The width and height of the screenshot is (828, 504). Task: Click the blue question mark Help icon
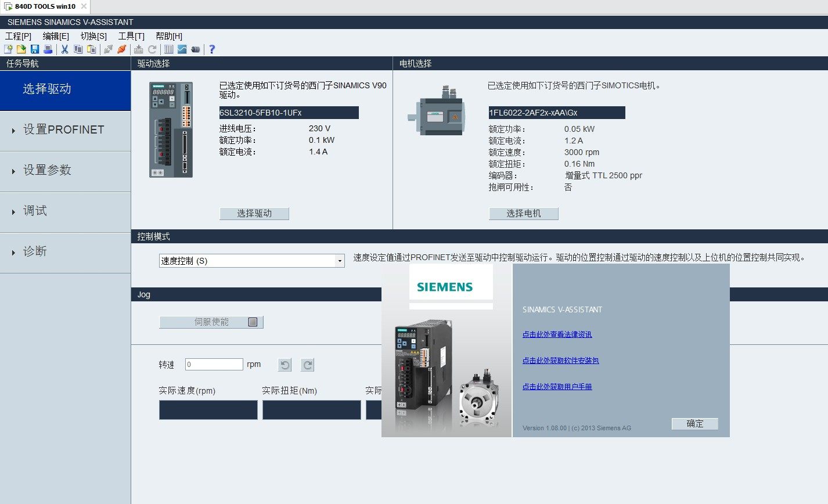[212, 49]
